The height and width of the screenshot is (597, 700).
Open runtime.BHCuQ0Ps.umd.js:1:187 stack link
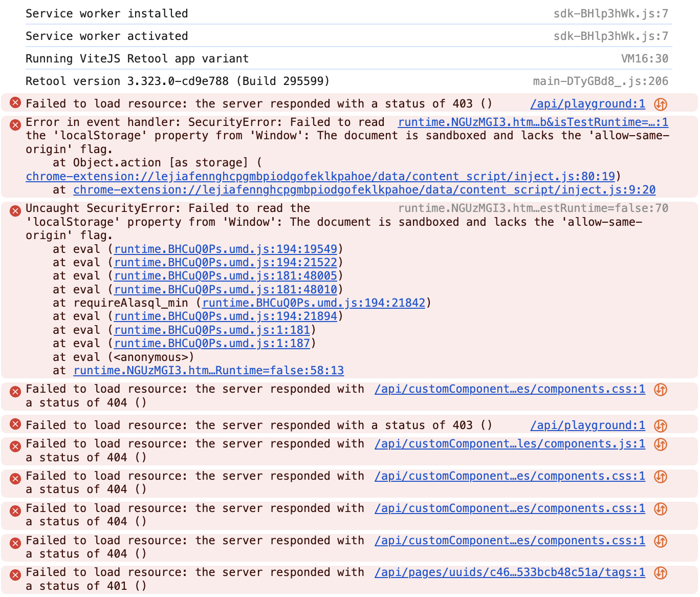[212, 344]
